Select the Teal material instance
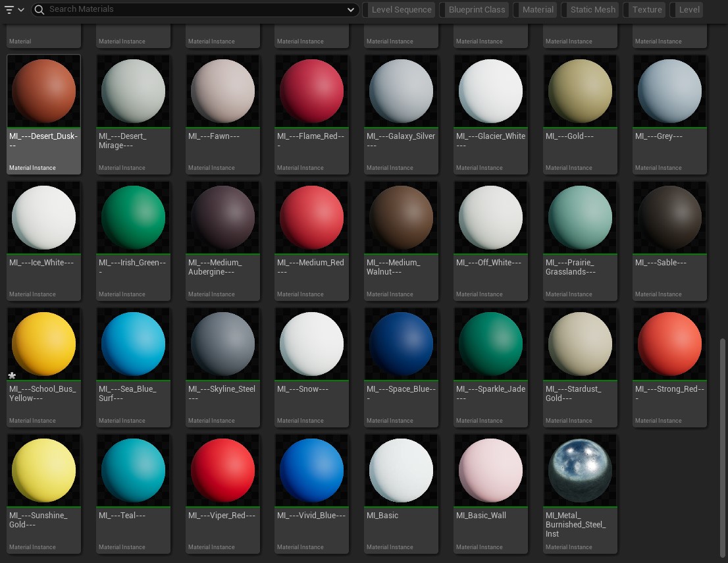 point(133,470)
